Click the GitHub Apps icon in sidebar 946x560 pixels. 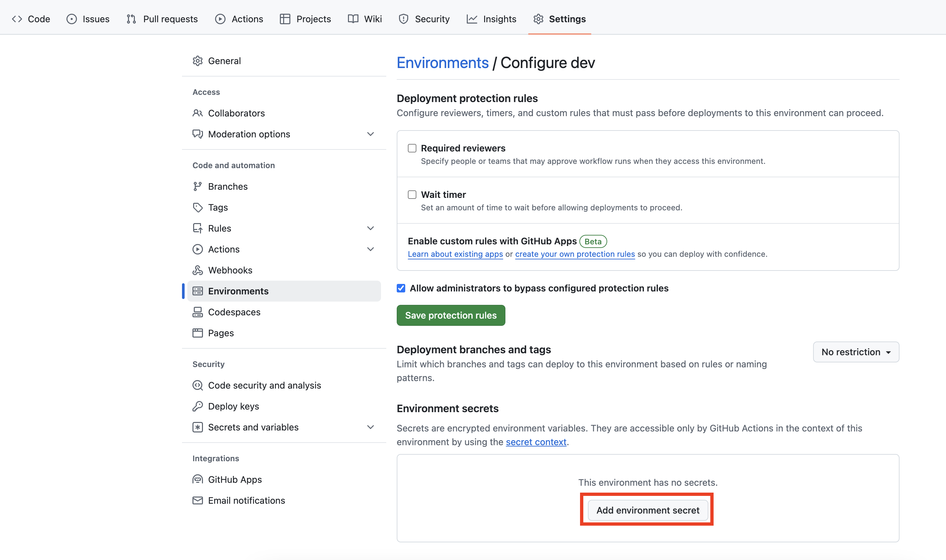(x=198, y=479)
